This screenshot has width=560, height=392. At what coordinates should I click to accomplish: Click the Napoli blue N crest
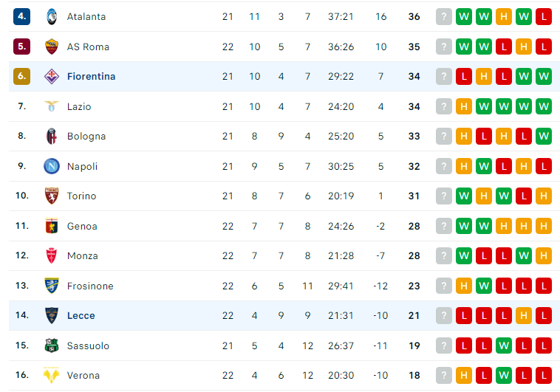coord(52,166)
